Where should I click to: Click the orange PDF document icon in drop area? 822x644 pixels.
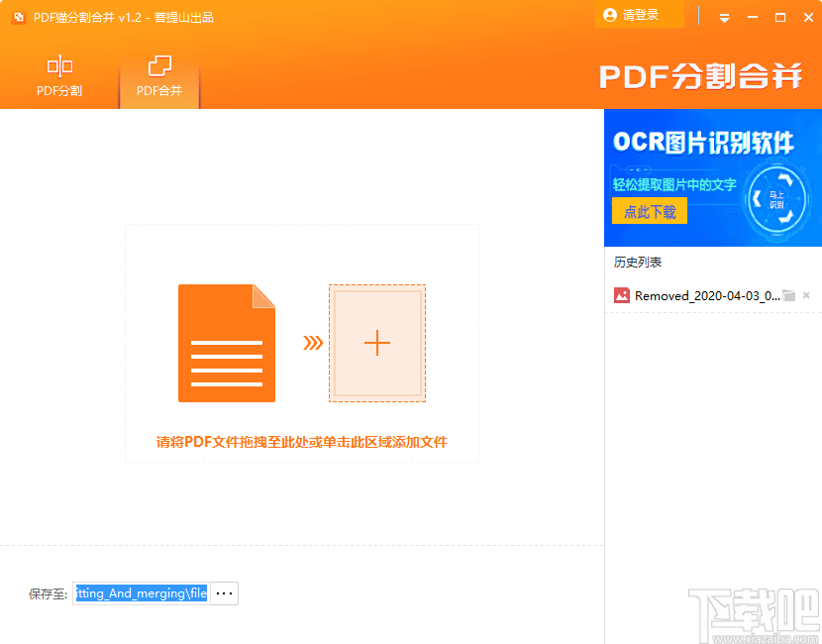tap(226, 343)
